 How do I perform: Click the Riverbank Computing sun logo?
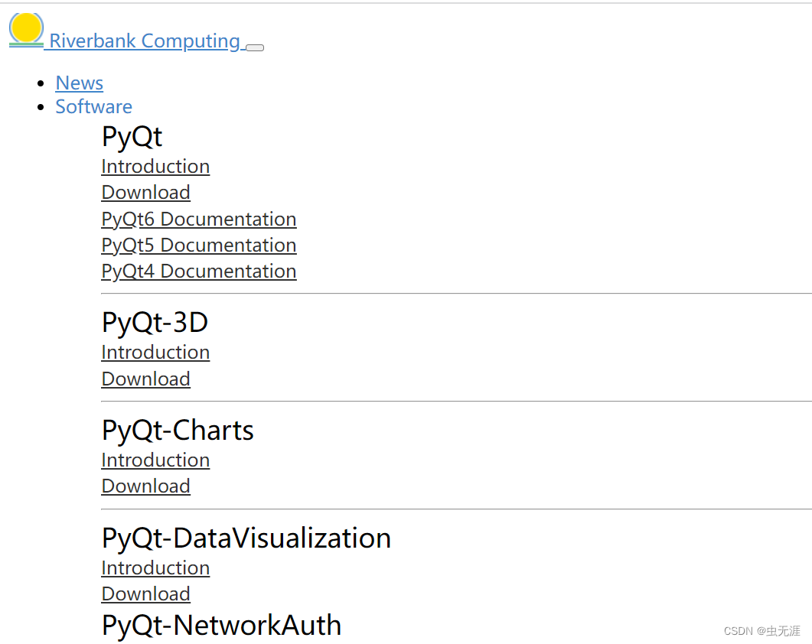point(25,29)
